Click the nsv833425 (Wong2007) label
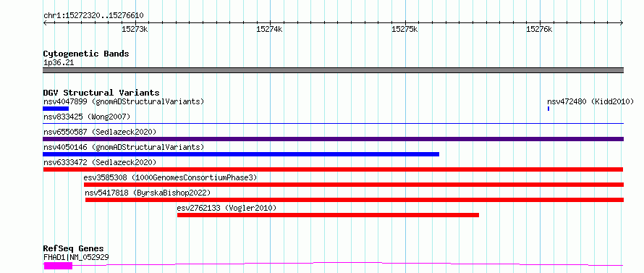This screenshot has width=644, height=273. pyautogui.click(x=87, y=117)
